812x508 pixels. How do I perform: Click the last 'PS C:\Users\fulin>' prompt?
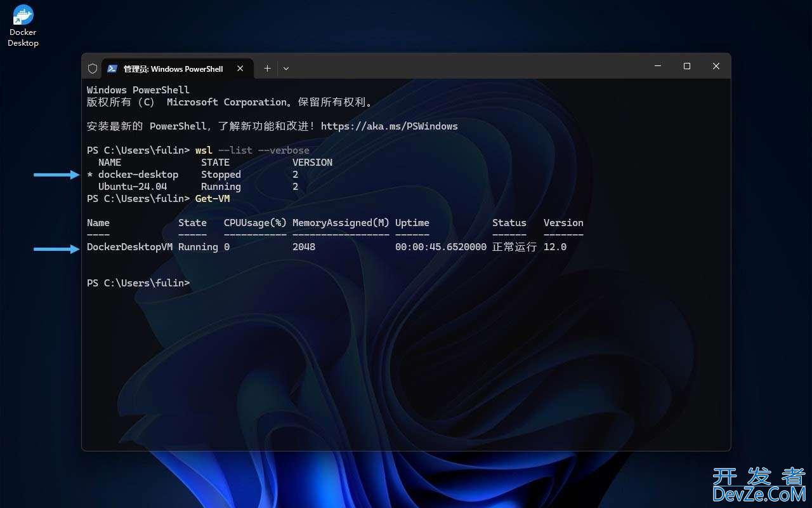(x=138, y=283)
